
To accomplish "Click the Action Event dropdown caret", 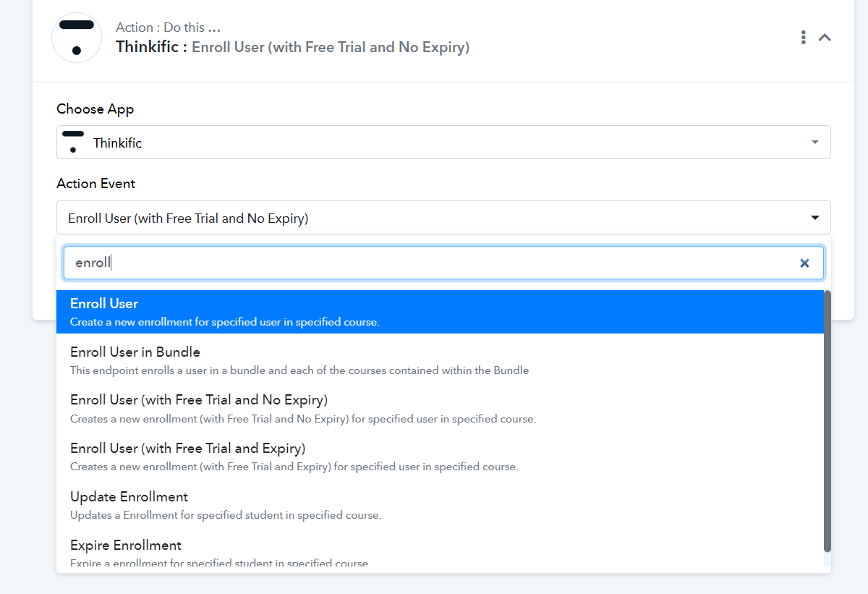I will (x=815, y=218).
